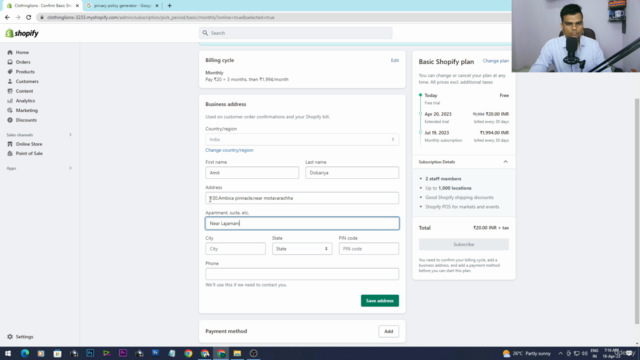Click the page vertical scrollbar

click(637, 211)
